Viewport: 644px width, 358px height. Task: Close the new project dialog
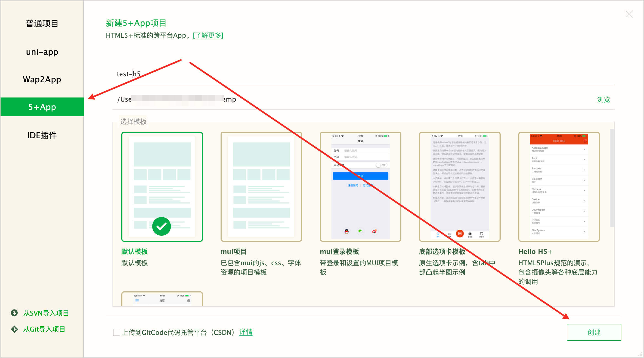coord(629,14)
